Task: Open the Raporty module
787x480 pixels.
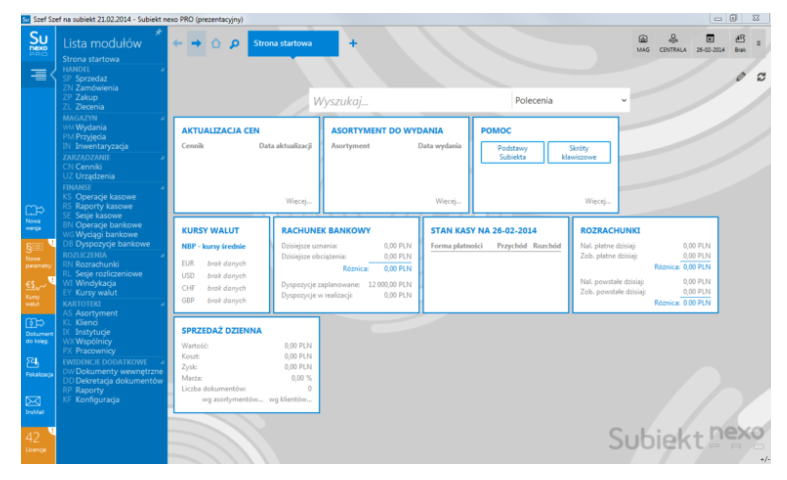Action: coord(89,390)
